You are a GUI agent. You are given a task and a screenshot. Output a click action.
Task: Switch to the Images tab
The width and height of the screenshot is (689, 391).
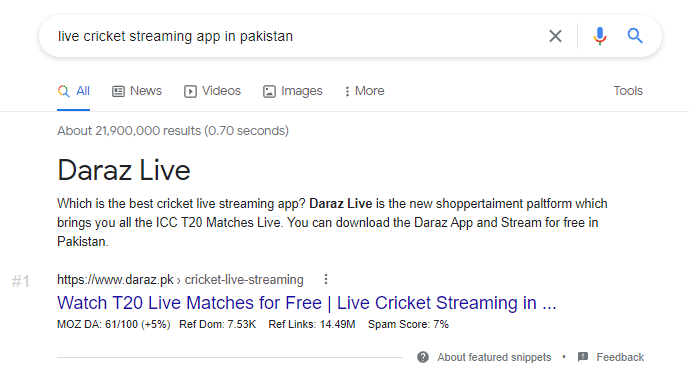tap(293, 91)
